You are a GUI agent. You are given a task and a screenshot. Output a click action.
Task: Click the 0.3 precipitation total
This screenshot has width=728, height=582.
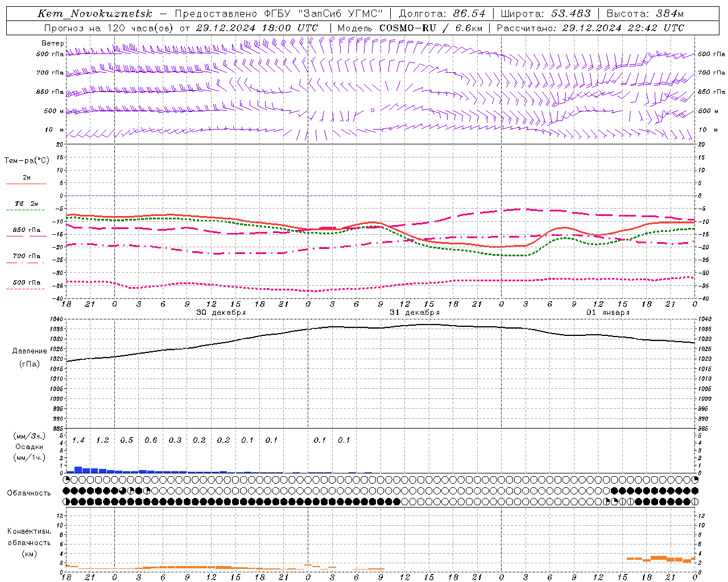click(175, 440)
